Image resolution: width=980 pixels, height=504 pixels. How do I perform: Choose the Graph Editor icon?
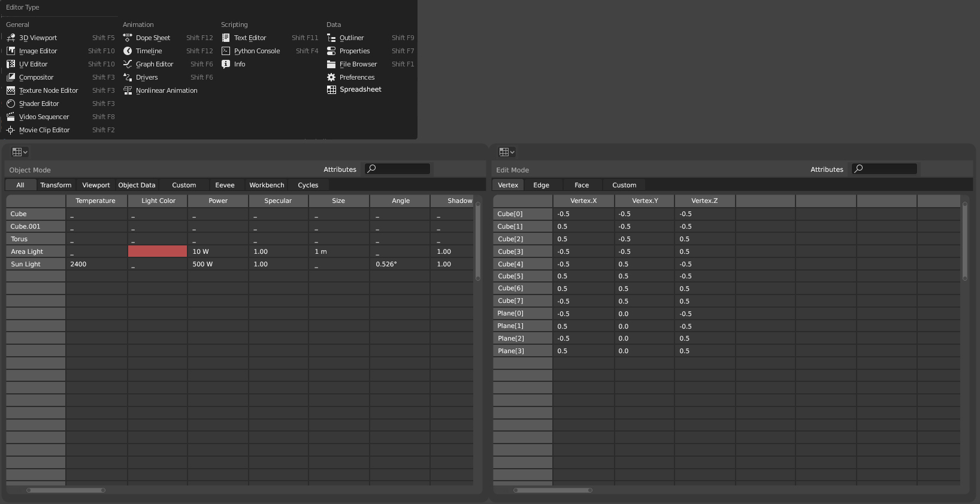tap(128, 64)
